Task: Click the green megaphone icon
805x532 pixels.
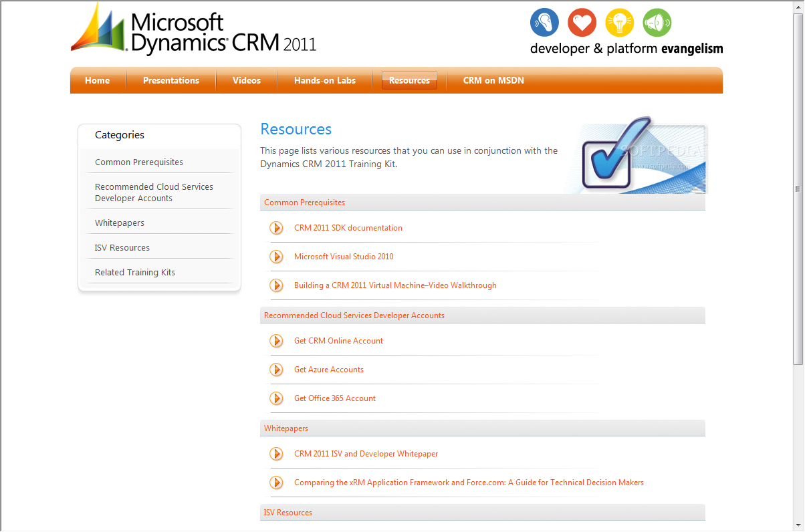Action: 657,23
